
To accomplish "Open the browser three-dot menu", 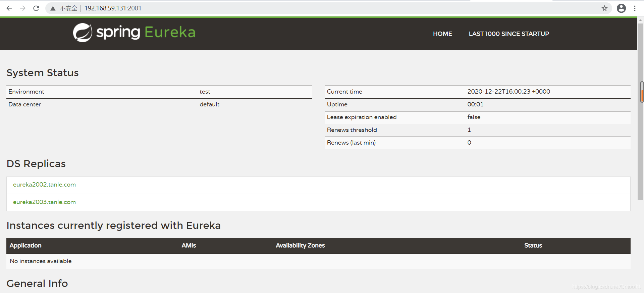I will tap(635, 8).
